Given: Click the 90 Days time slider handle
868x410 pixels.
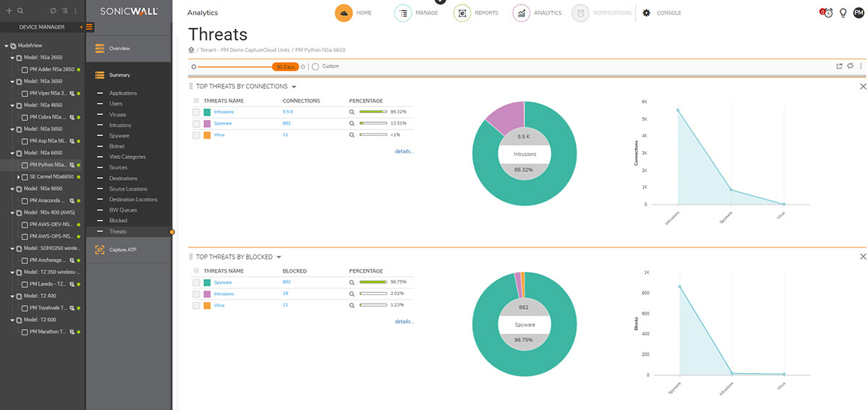Looking at the screenshot, I should tap(286, 67).
